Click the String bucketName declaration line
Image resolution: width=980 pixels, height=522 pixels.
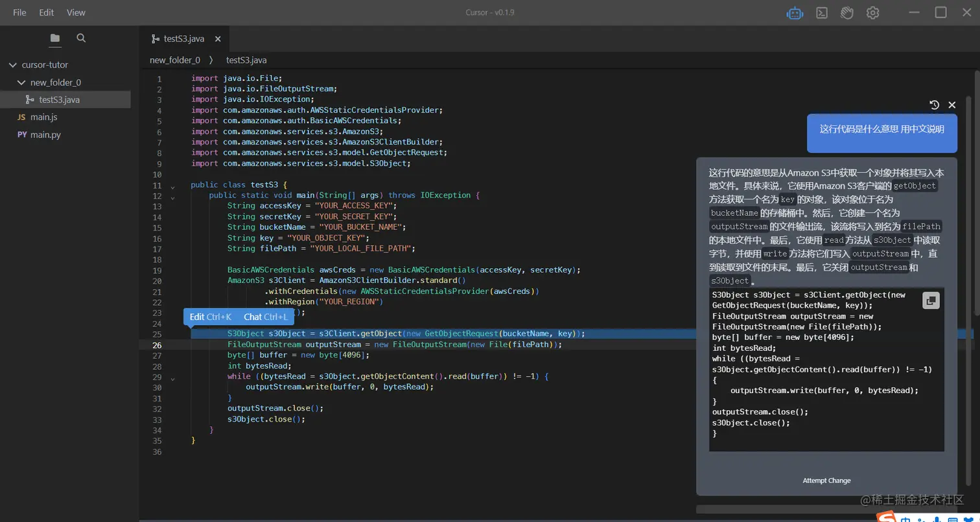pyautogui.click(x=316, y=227)
